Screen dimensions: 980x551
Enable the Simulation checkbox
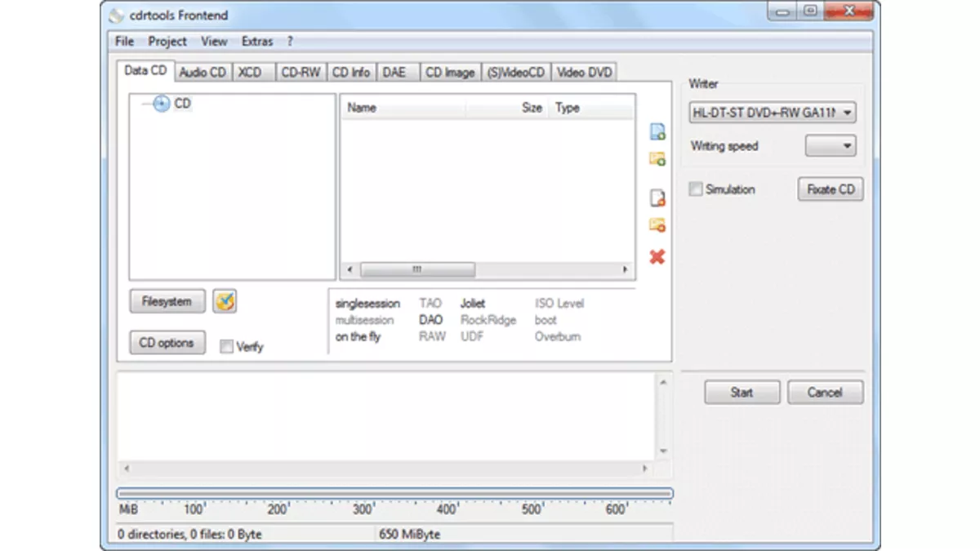click(696, 189)
